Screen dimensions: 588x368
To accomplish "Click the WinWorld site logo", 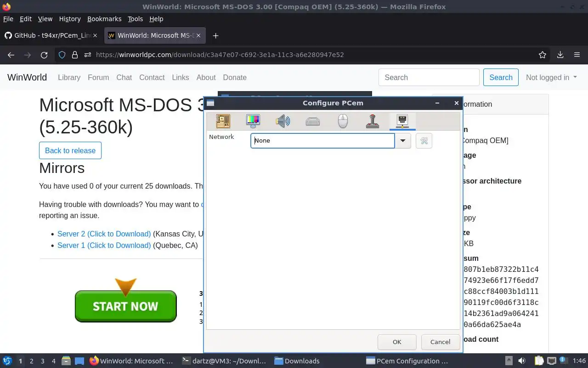I will [27, 77].
